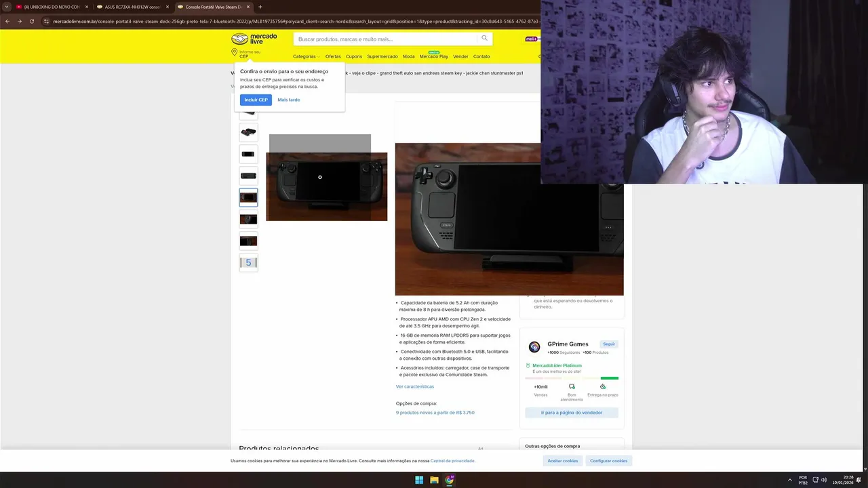Click the Informe seu CEP text
The image size is (868, 488).
click(250, 54)
